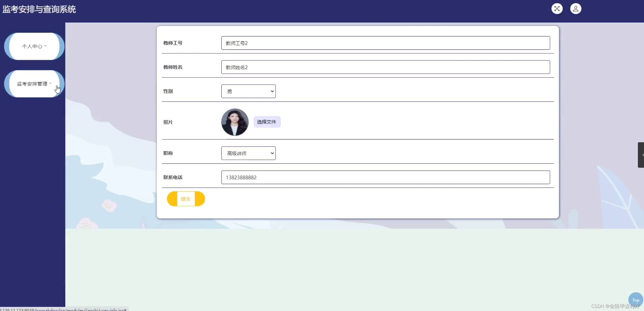Click the 职称 field label
Image resolution: width=644 pixels, height=311 pixels.
point(168,153)
